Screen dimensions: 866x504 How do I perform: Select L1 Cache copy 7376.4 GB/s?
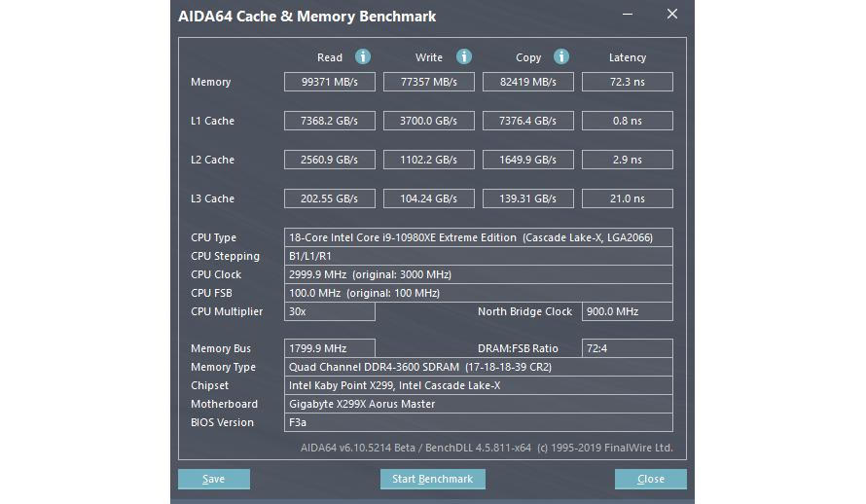[x=528, y=121]
